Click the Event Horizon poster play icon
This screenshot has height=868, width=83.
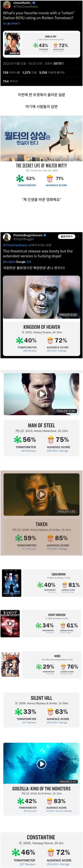10,624
